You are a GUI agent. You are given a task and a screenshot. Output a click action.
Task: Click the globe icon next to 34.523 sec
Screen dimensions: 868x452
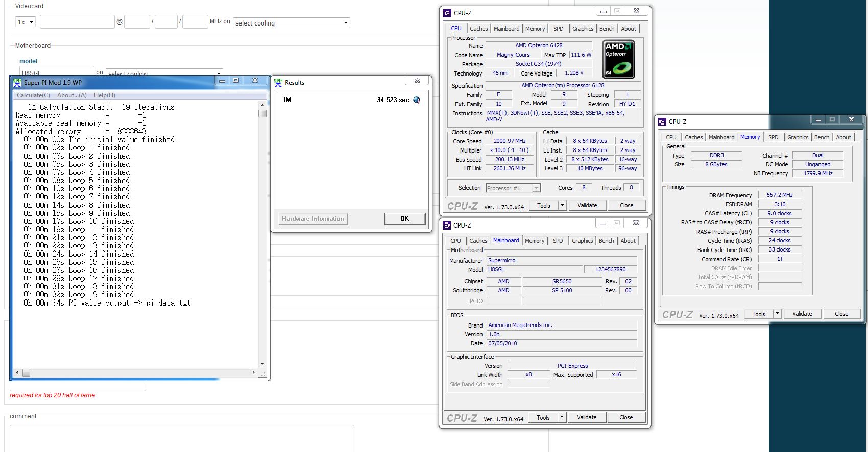[417, 100]
